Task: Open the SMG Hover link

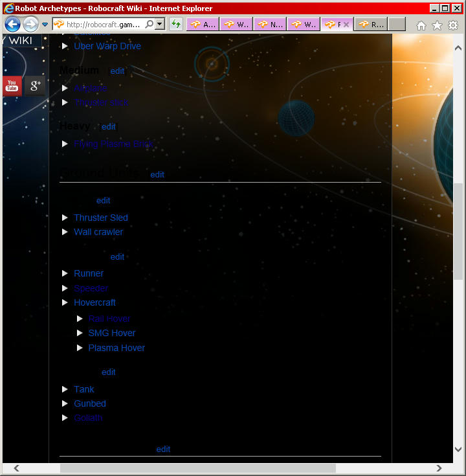Action: click(111, 333)
